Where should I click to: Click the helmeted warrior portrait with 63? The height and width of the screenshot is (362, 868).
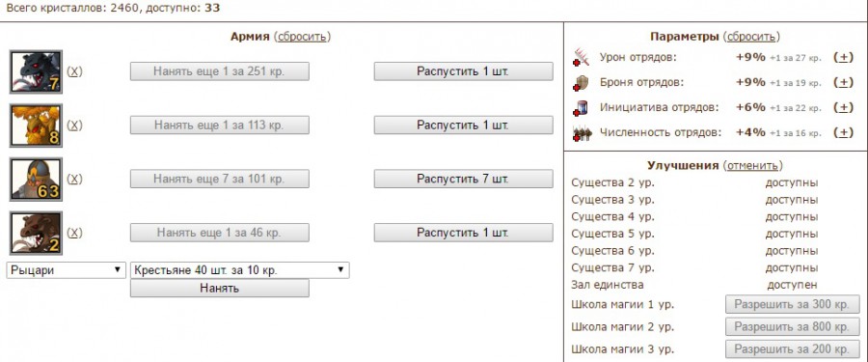pos(36,179)
